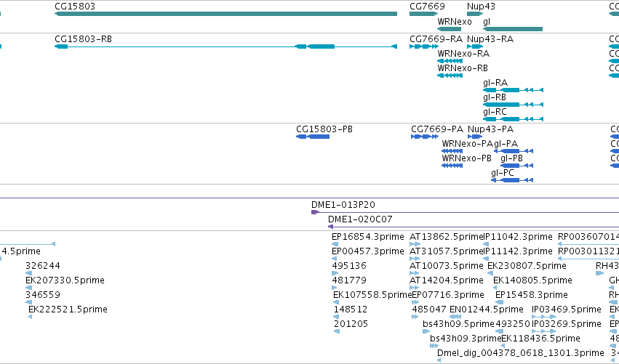Image resolution: width=619 pixels, height=364 pixels.
Task: Select the DME1-020C07 clone
Action: coord(474,227)
